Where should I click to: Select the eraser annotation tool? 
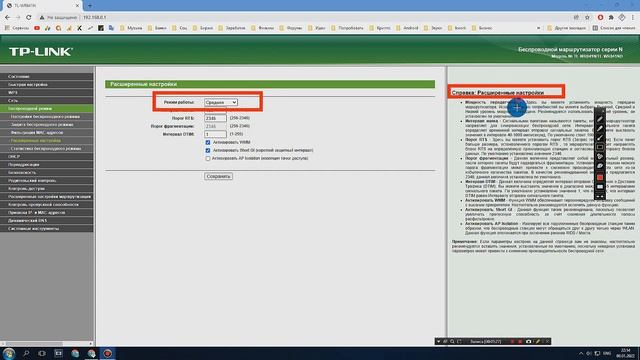(x=600, y=166)
